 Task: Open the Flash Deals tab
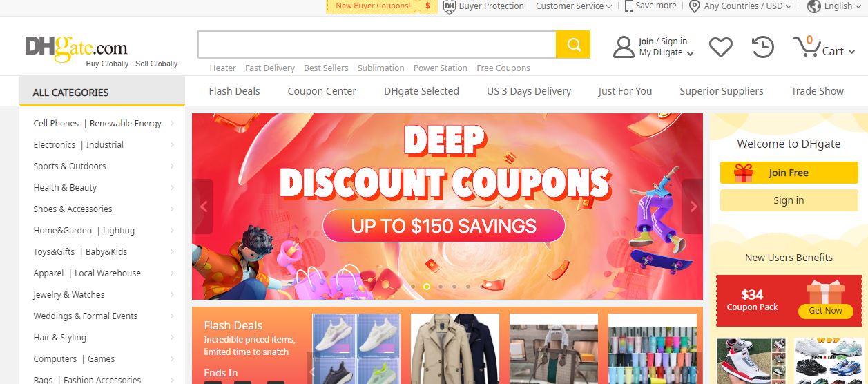click(234, 91)
